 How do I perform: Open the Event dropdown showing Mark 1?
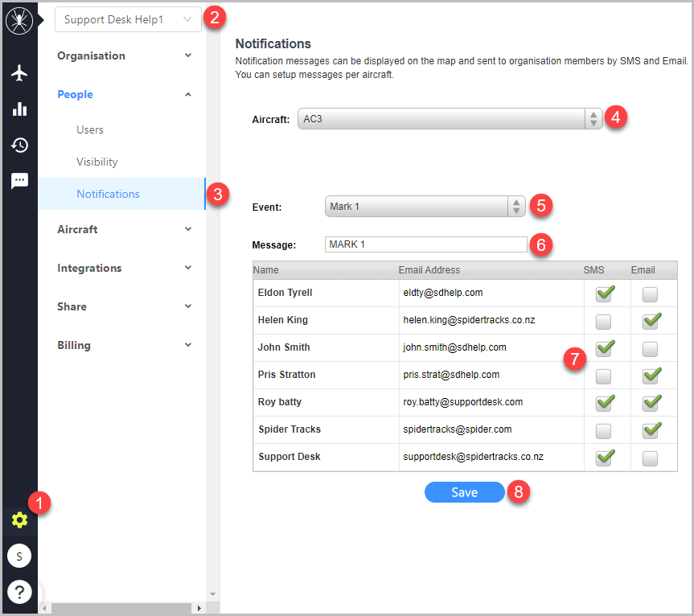coord(425,207)
